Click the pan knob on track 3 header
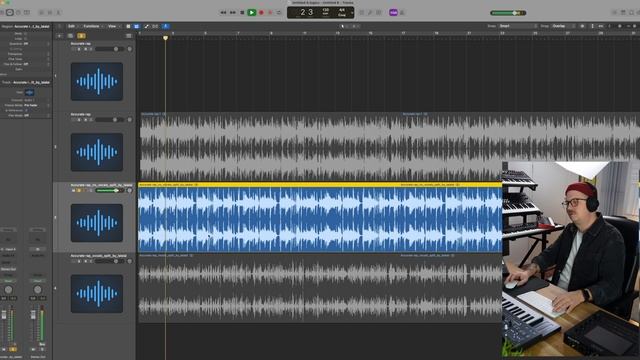 (129, 191)
